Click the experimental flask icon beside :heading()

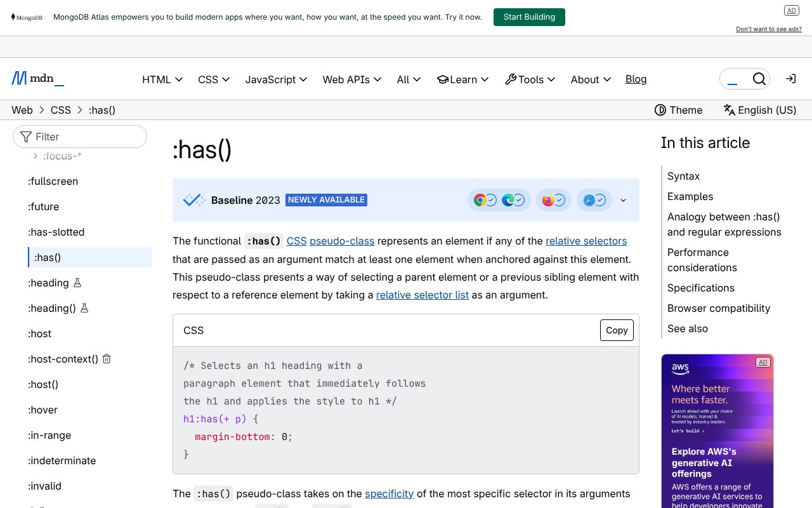(84, 308)
